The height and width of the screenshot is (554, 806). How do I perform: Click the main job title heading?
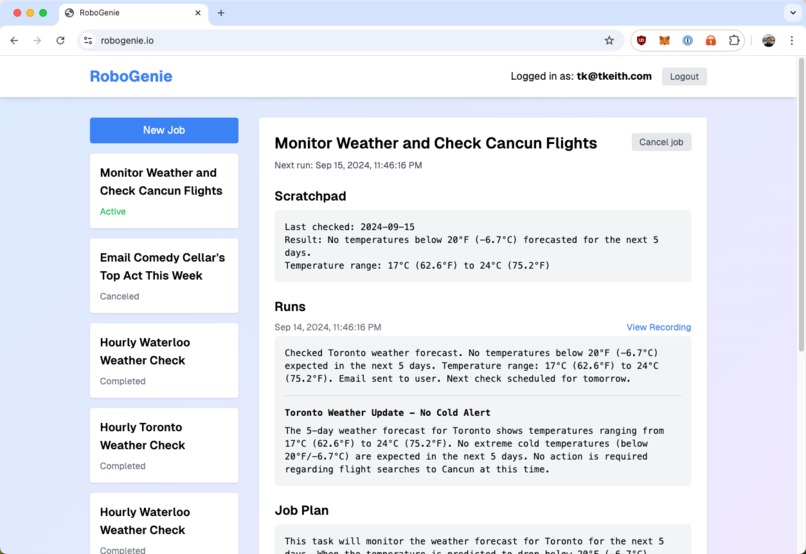pyautogui.click(x=435, y=143)
